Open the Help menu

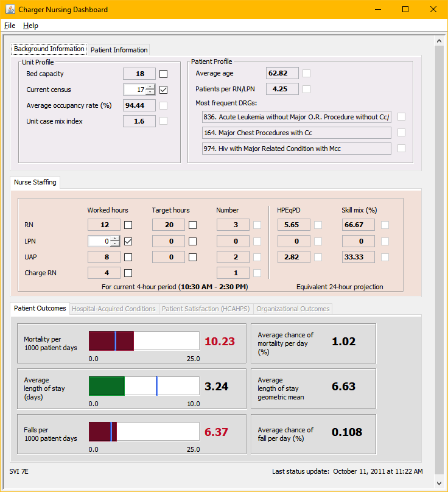[x=30, y=26]
